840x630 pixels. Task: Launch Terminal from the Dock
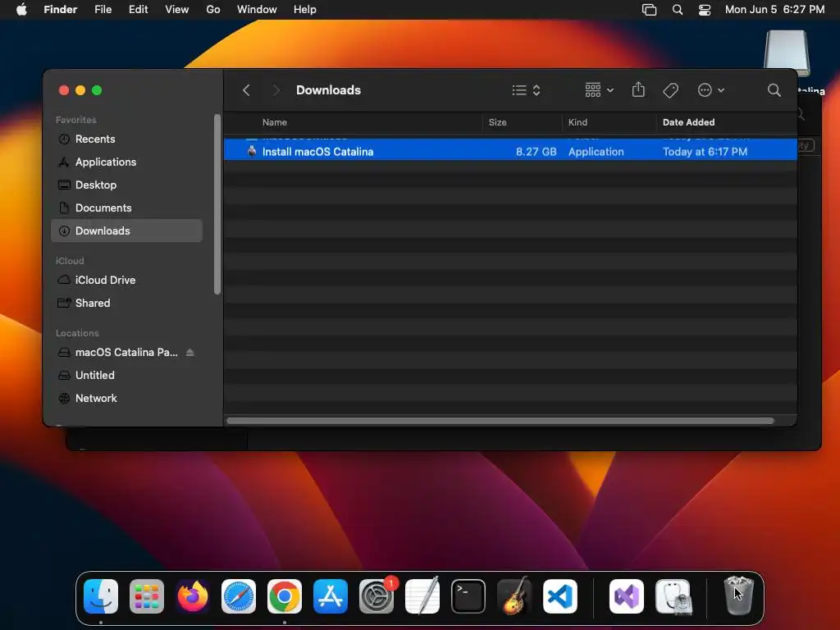pos(468,596)
